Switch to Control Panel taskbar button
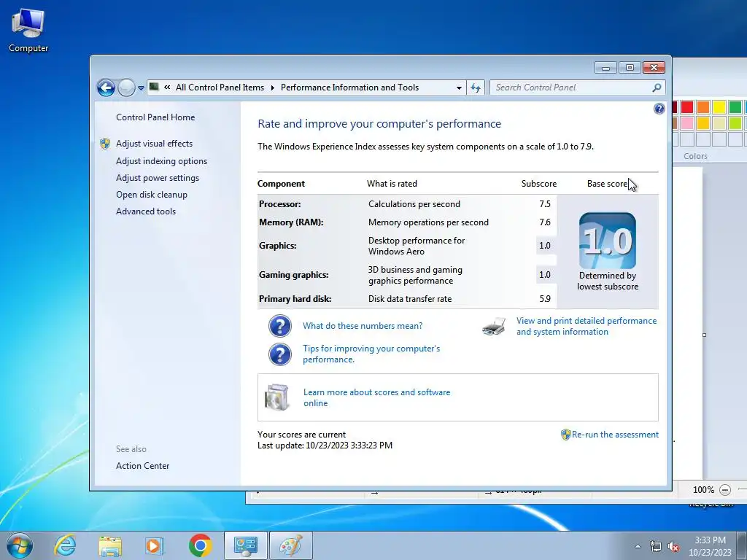 [x=245, y=545]
